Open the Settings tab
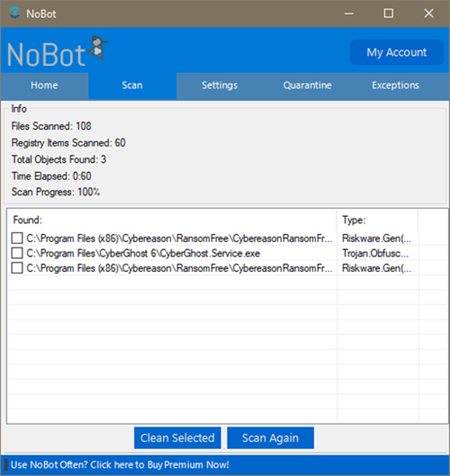450x476 pixels. pos(220,86)
